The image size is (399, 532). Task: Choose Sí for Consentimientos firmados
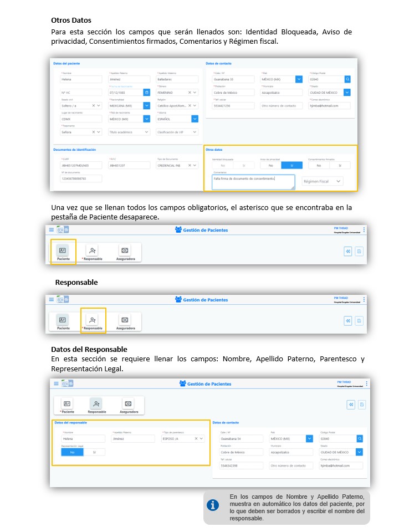(x=340, y=165)
